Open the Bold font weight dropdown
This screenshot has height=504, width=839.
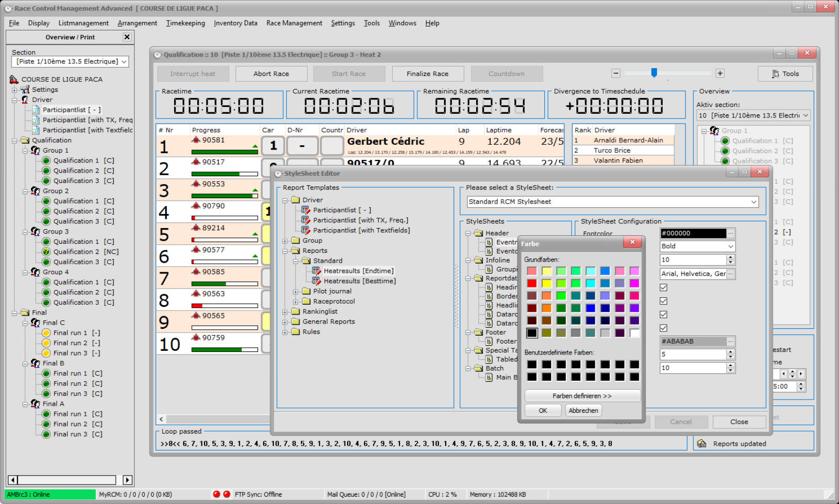click(730, 246)
